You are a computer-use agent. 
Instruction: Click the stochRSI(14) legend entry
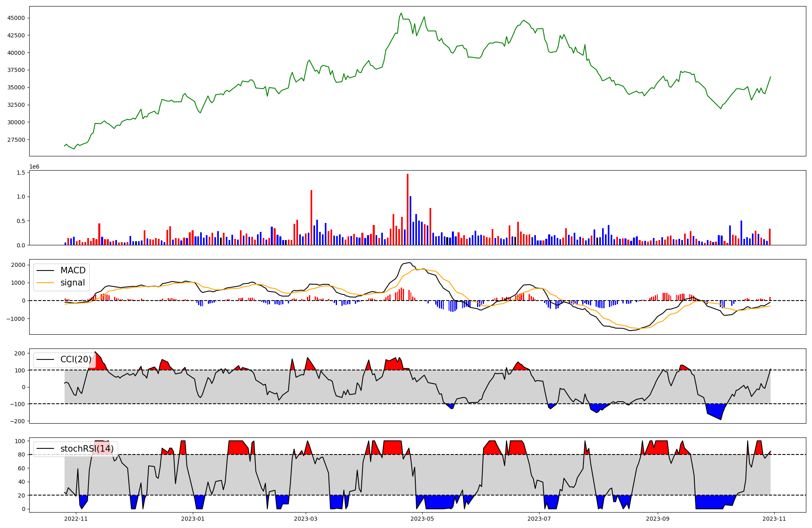pyautogui.click(x=86, y=449)
